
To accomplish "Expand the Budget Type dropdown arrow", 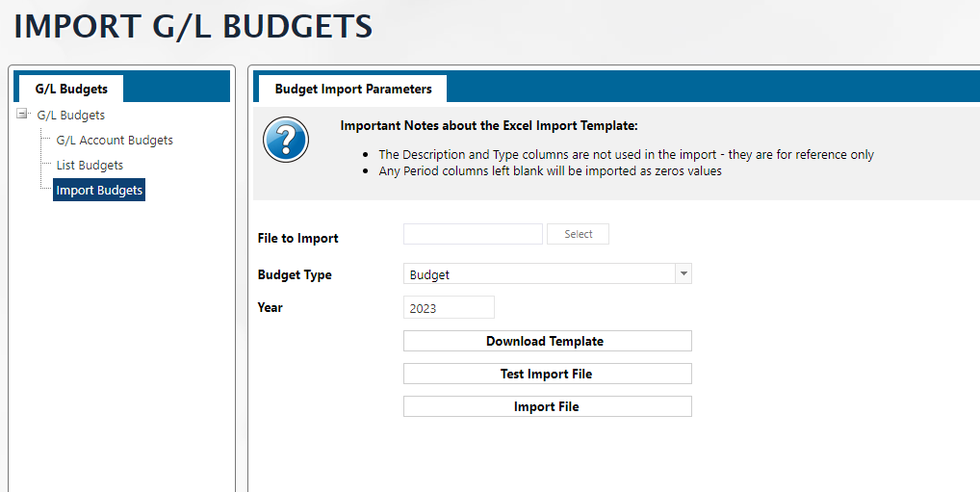I will point(683,274).
